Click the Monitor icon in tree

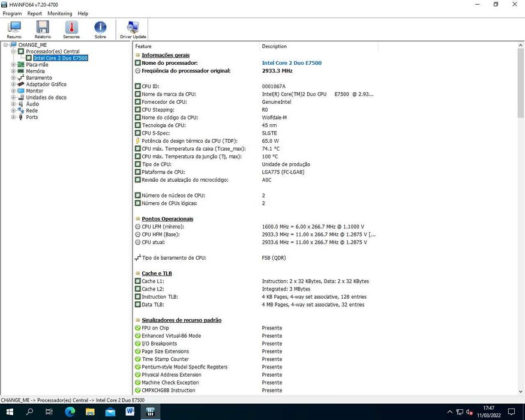(21, 91)
